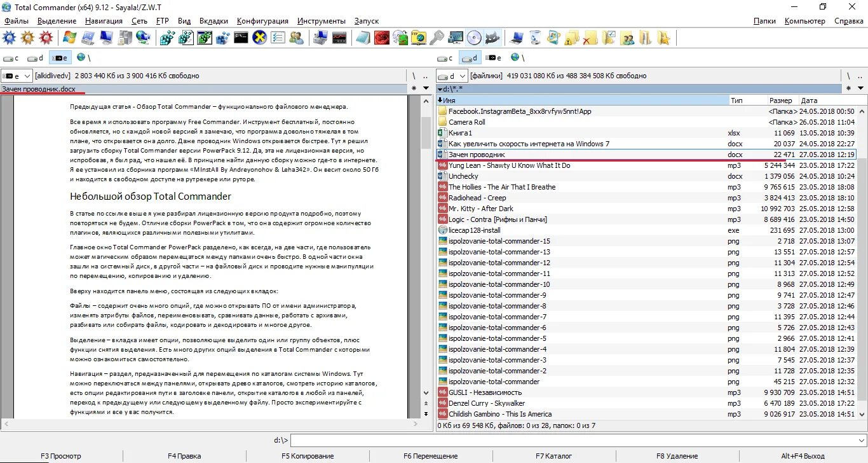Click the yellow X on blue circle icon

coord(259,38)
